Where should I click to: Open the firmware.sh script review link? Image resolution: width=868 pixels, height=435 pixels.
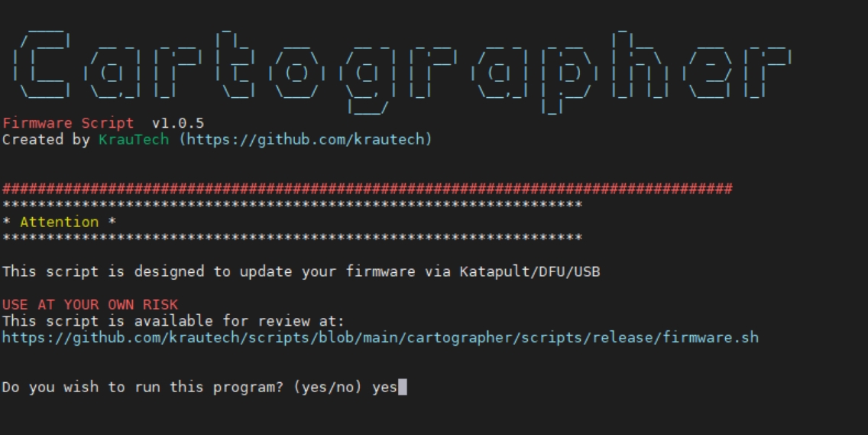pos(380,337)
